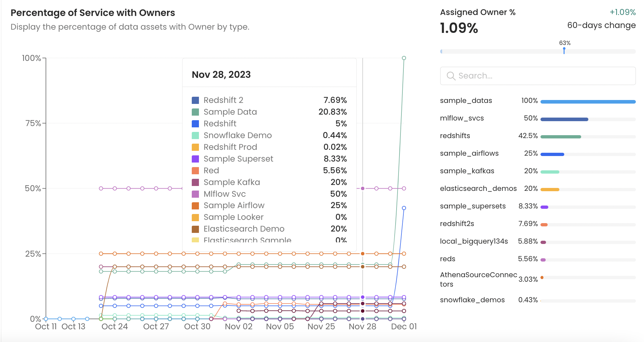Select the Sample Data legend swatch

[195, 112]
